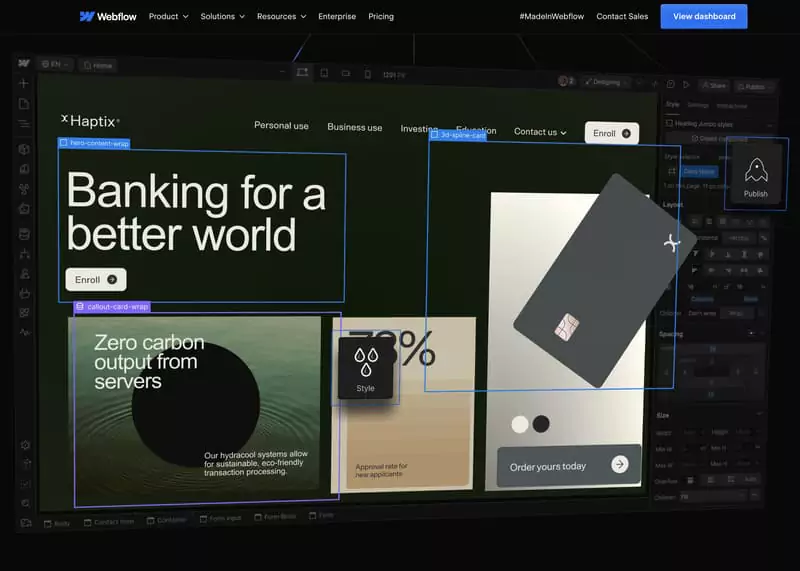Switch to the Style tab
Viewport: 800px width, 571px height.
click(x=672, y=104)
